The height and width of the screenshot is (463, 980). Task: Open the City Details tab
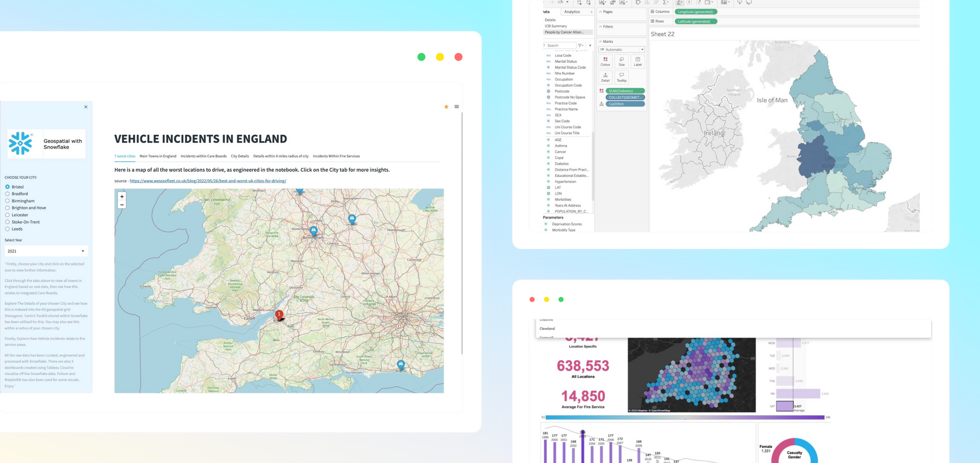click(240, 156)
